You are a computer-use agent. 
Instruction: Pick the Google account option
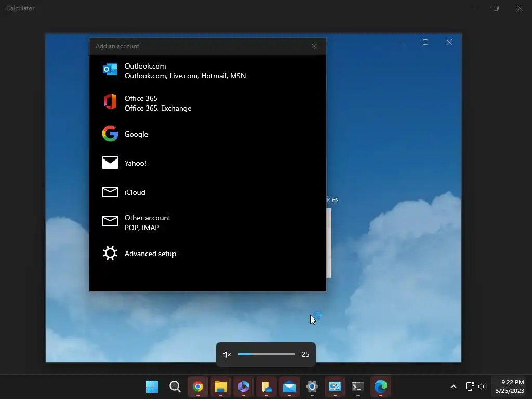(x=208, y=134)
